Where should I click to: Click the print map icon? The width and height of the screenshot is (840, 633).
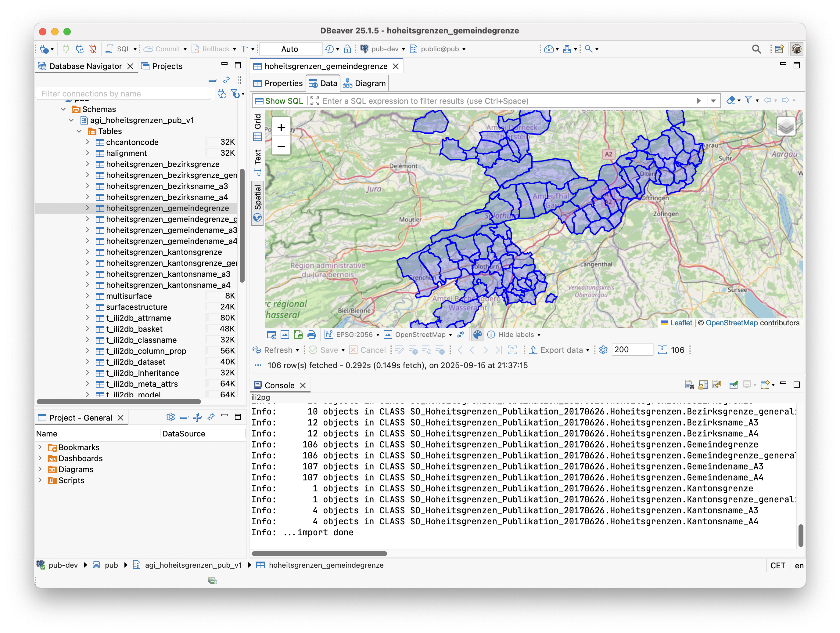312,335
